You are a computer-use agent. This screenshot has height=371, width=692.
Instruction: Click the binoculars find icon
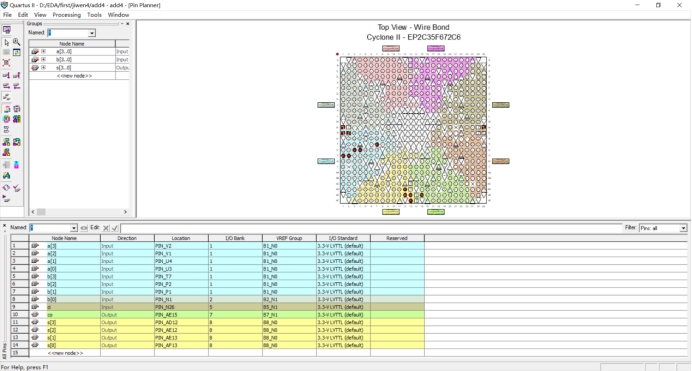[x=6, y=176]
